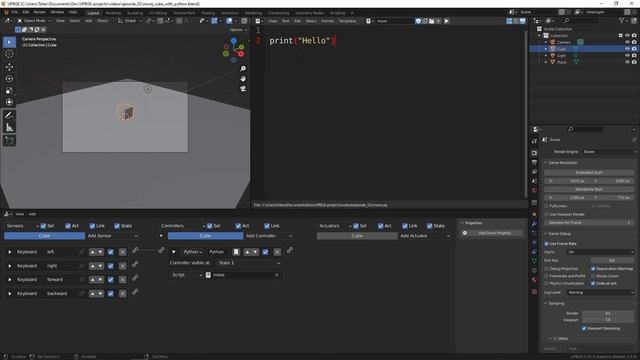Hide Camera in outliner with eye icon
640x360 pixels.
point(627,42)
